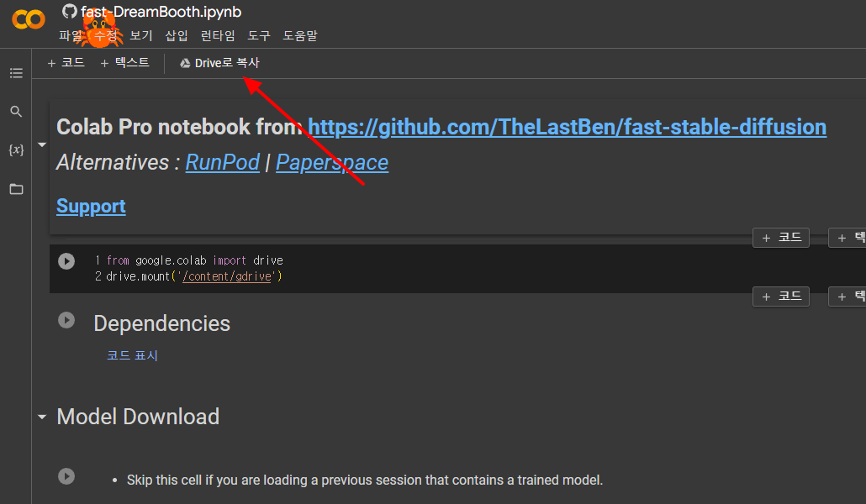Click the Colab logo icon

pyautogui.click(x=29, y=19)
